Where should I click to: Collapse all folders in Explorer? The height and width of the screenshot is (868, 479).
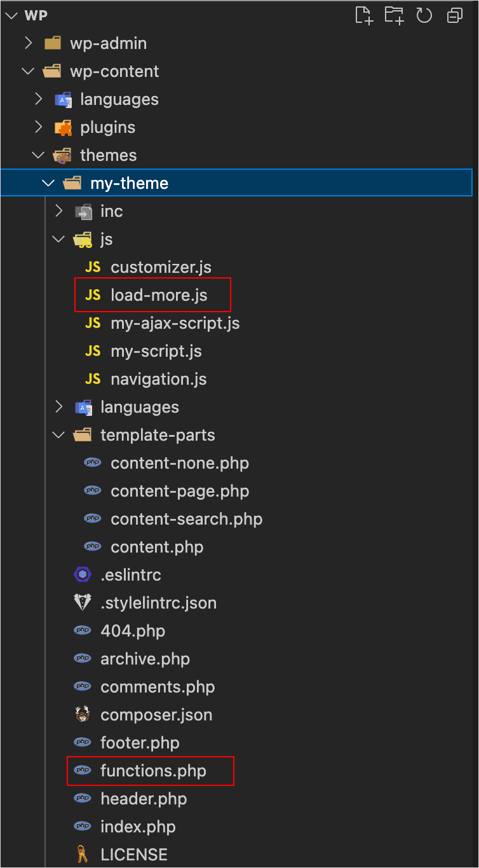pyautogui.click(x=455, y=15)
